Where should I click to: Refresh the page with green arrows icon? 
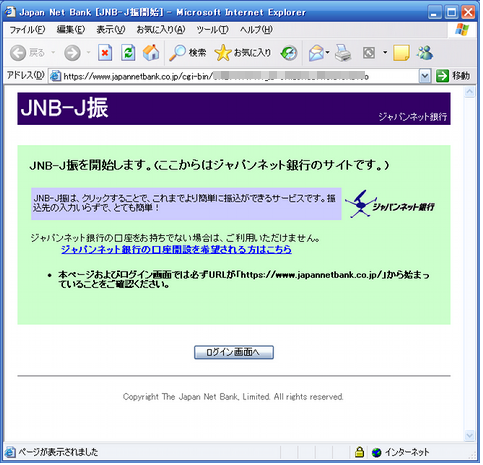pos(128,53)
